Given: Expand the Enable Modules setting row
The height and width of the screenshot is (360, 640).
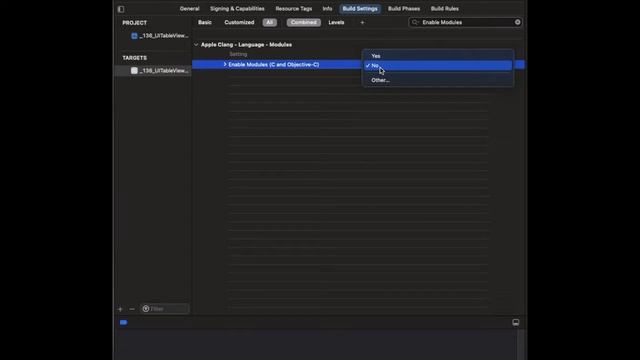Looking at the screenshot, I should coord(225,64).
